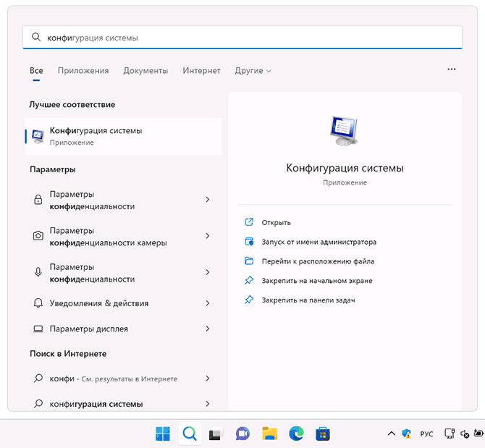Open Task View from the taskbar
Image resolution: width=485 pixels, height=448 pixels.
216,434
